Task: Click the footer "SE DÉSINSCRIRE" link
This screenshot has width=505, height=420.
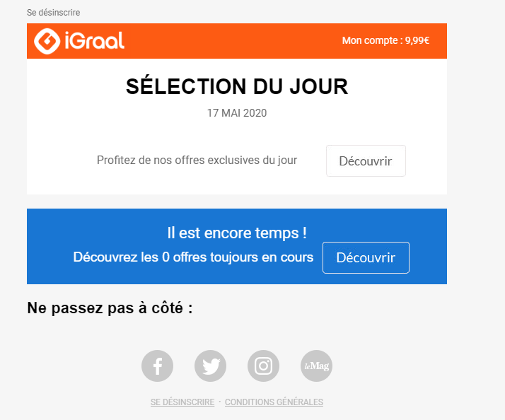Action: pos(182,402)
